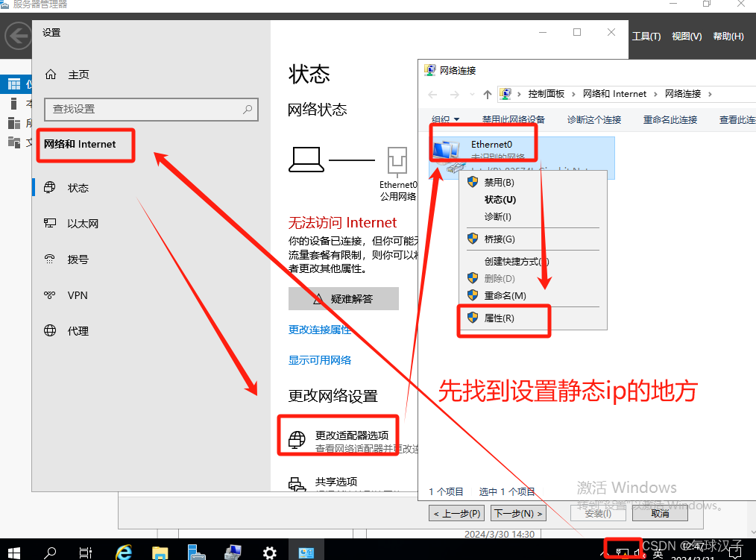Open the Organize dropdown in Network Connections
The image size is (756, 560).
coord(446,119)
